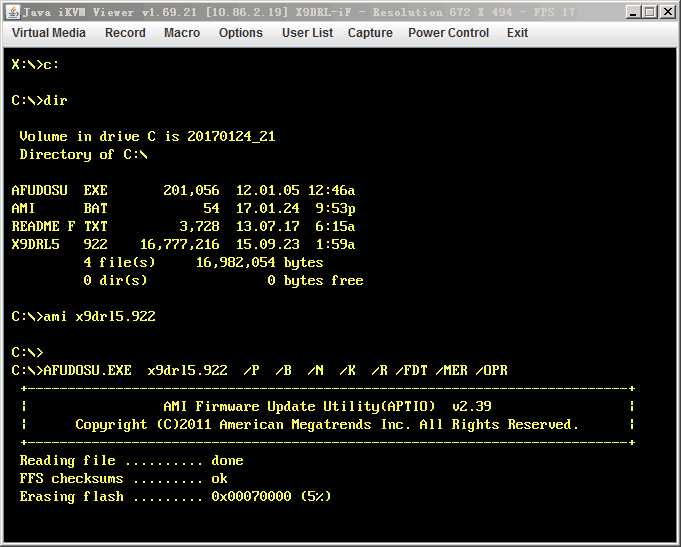Click the 'X:\>c:' command line
The image size is (681, 547).
[x=35, y=64]
